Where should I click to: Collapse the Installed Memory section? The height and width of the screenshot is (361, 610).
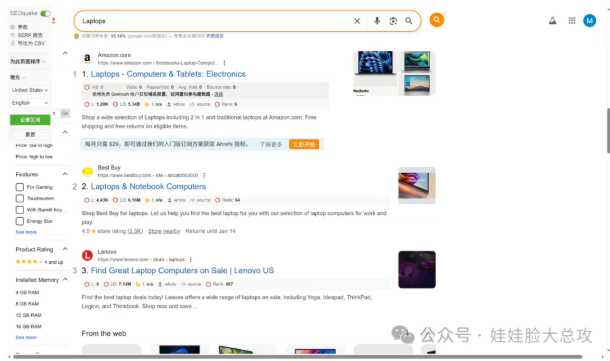coord(65,279)
